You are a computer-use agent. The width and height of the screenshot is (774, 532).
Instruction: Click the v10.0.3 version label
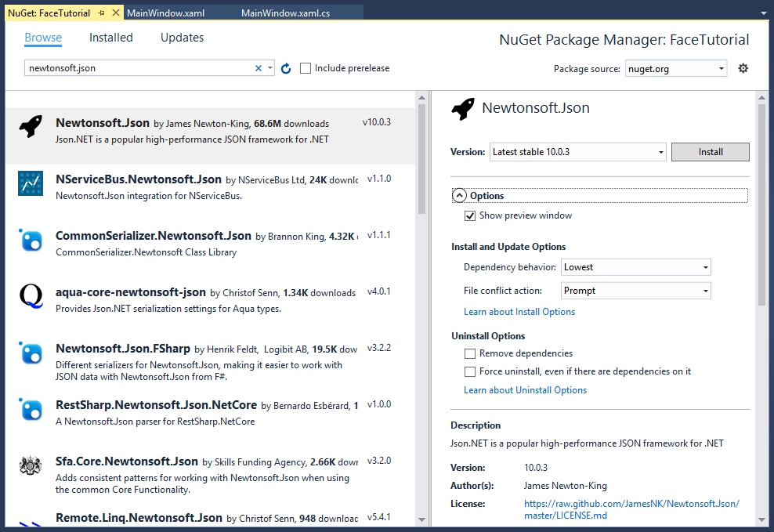tap(377, 122)
